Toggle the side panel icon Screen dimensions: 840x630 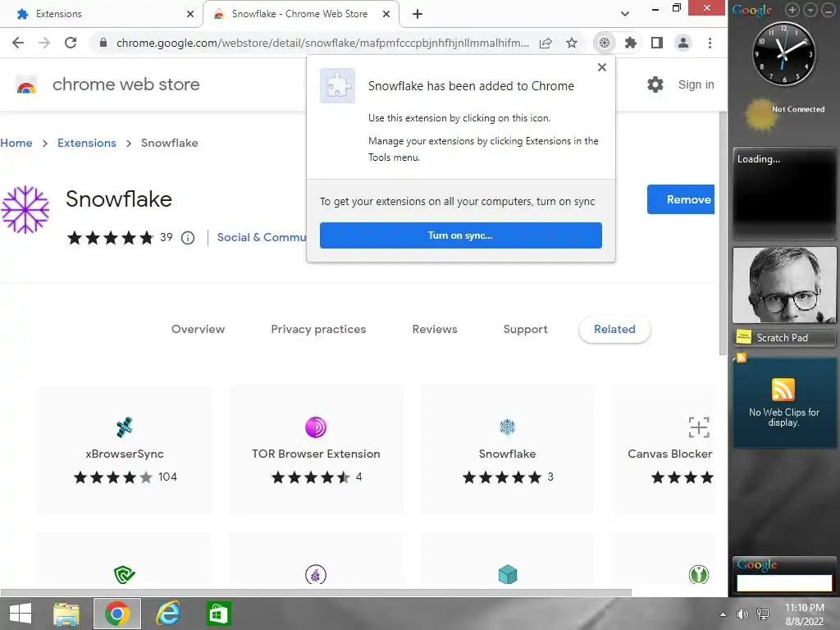click(657, 43)
